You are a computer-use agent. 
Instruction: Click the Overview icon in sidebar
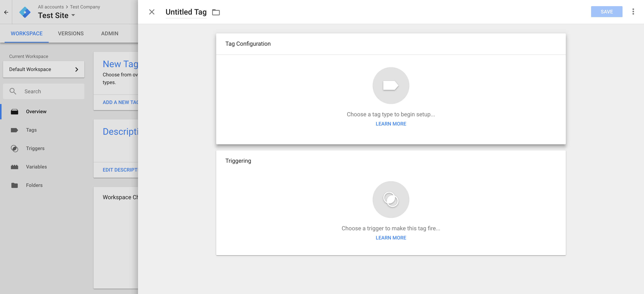coord(14,111)
